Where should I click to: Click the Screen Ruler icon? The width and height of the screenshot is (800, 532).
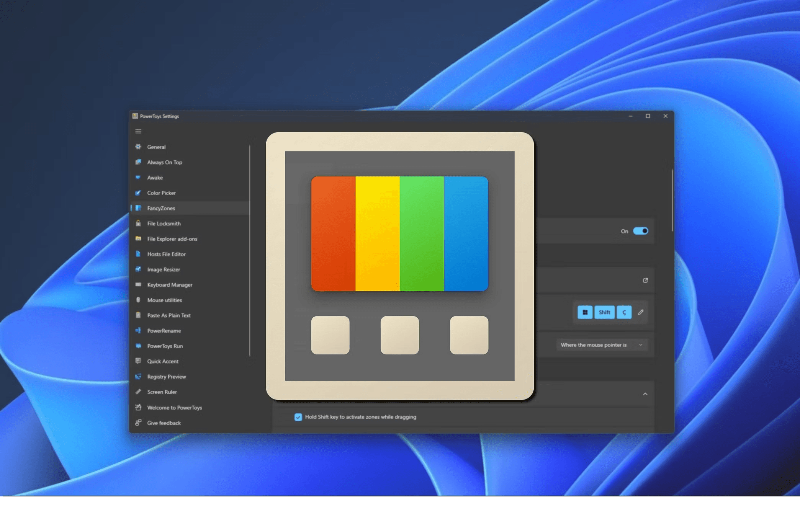pyautogui.click(x=138, y=392)
